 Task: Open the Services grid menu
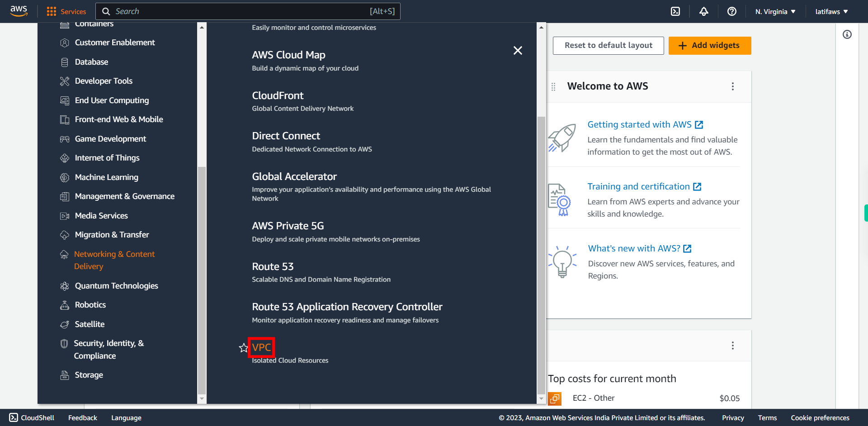coord(66,11)
